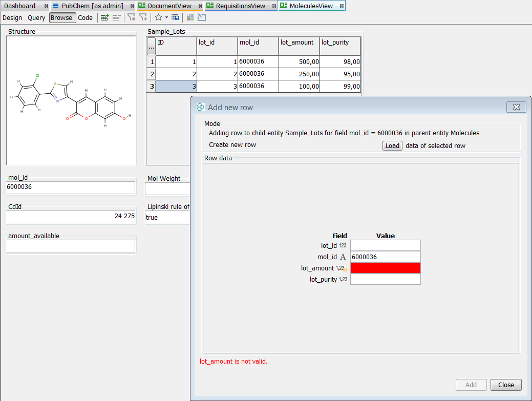Click the lot_purity value input field
Screen dimensions: 532x401
[x=385, y=279]
